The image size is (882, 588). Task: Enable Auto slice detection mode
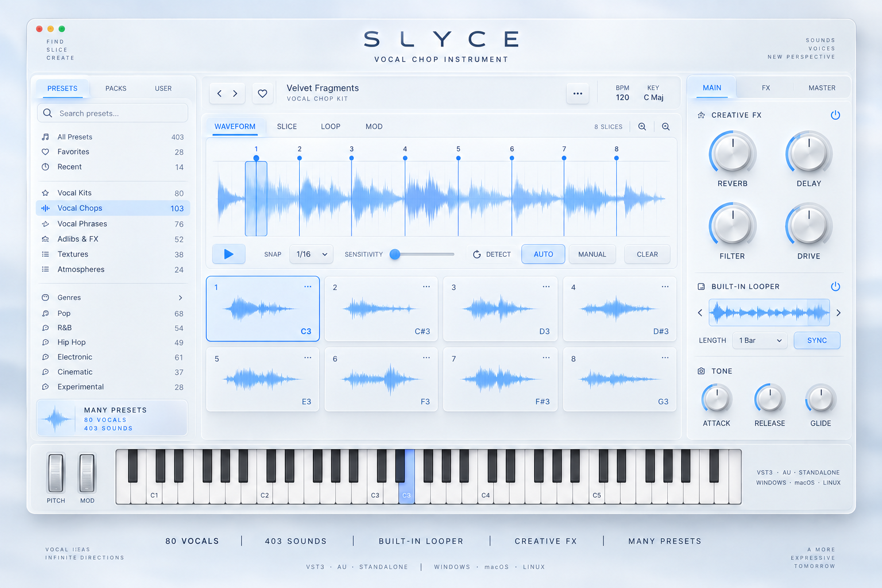coord(543,254)
